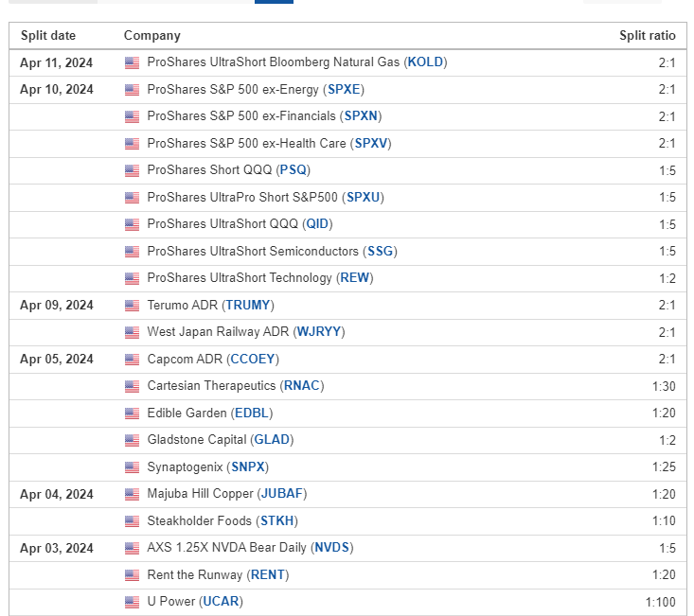Screen dimensions: 694x616
Task: Click the US flag beside Rent the Runway
Action: (x=132, y=575)
